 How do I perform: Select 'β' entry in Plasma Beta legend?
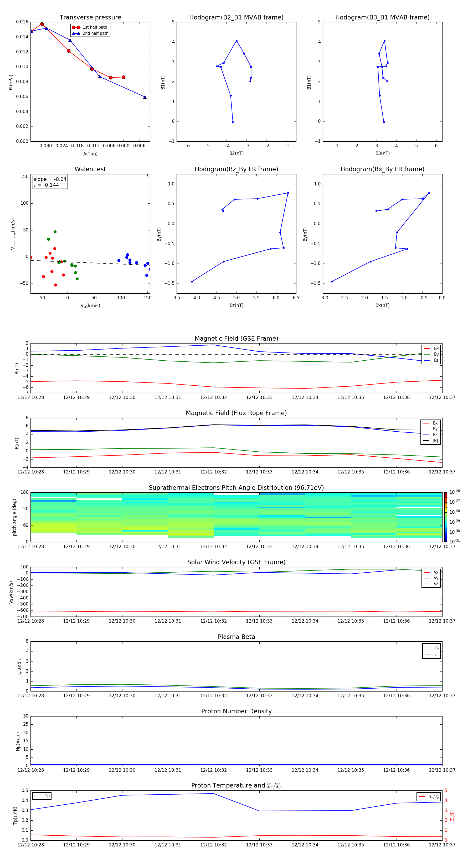point(431,654)
